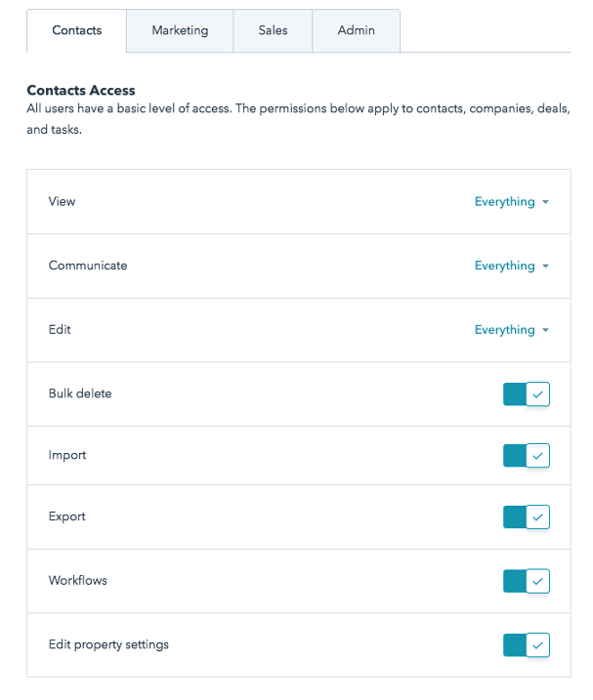The width and height of the screenshot is (593, 700).
Task: Expand the Communicate permission dropdown
Action: (511, 266)
